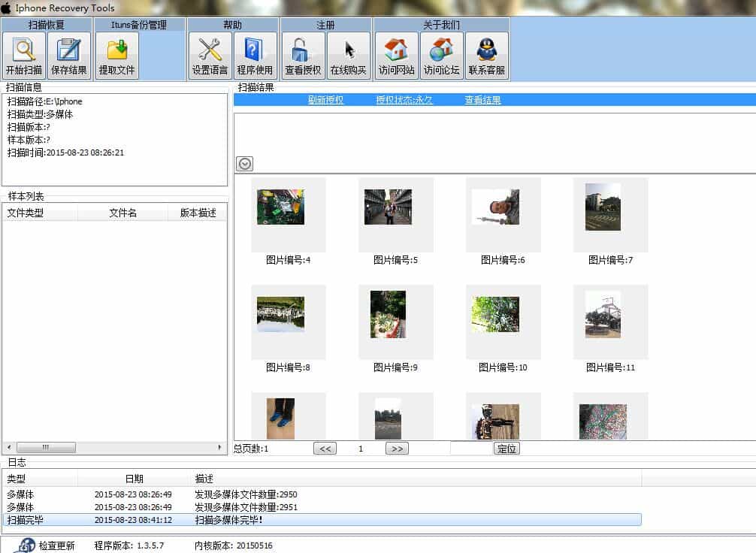Click the log 描述 column header

coord(416,479)
